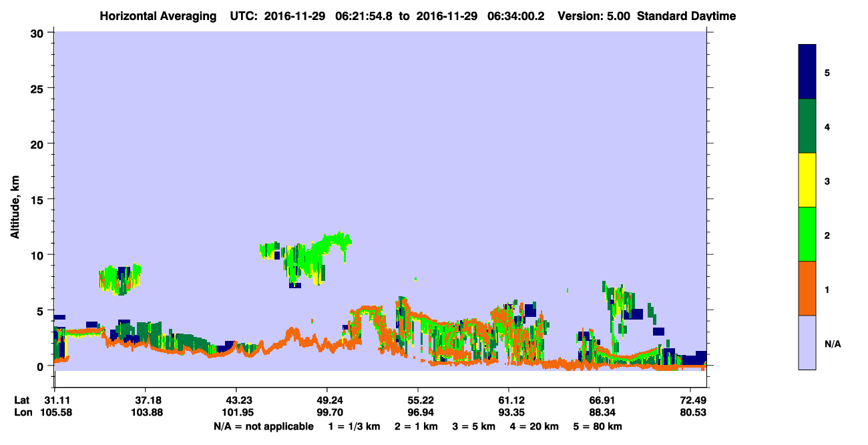Click the 'Version: 5.00' text in title
Image resolution: width=868 pixels, height=445 pixels.
[x=594, y=16]
